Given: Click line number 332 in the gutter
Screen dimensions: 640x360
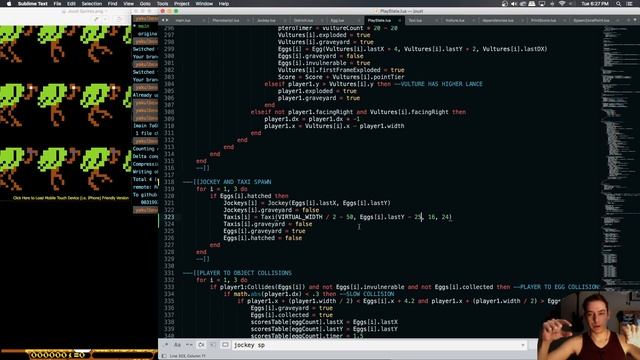Looking at the screenshot, I should point(169,280).
